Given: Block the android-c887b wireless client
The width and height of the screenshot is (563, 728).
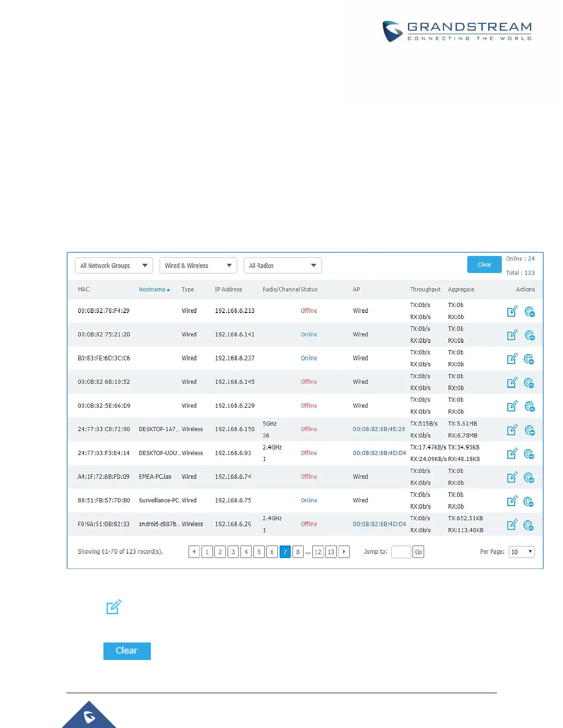Looking at the screenshot, I should (529, 524).
